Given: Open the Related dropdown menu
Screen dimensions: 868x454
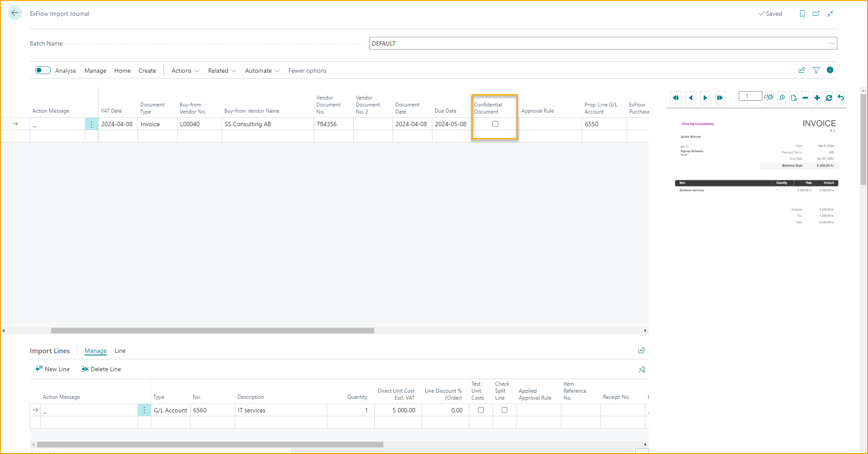Looking at the screenshot, I should point(222,71).
